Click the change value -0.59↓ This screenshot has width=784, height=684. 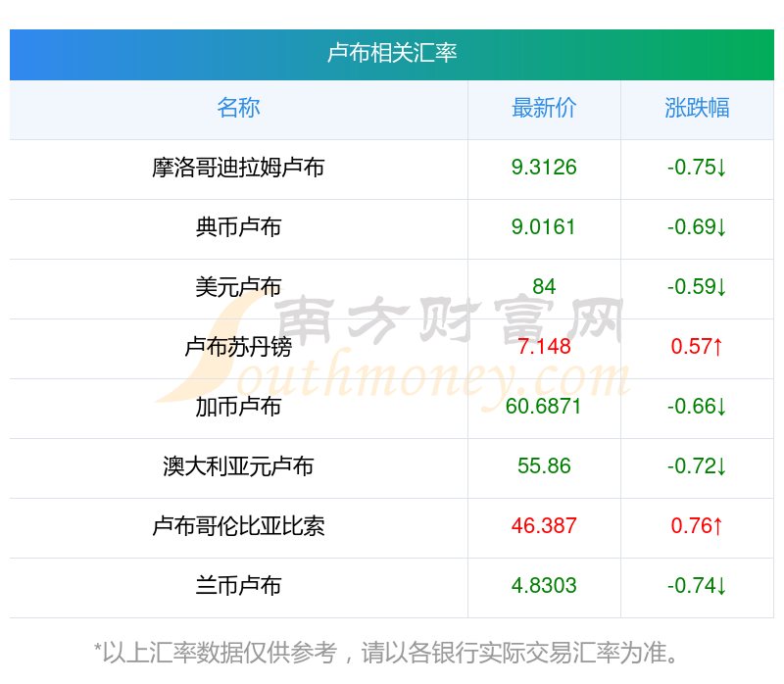[697, 287]
